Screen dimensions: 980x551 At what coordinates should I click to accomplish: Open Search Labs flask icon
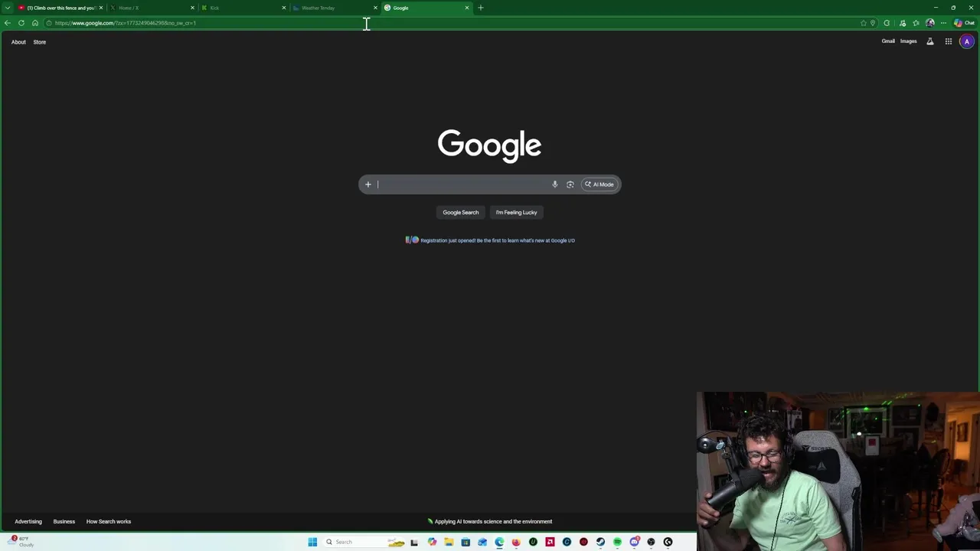[930, 41]
